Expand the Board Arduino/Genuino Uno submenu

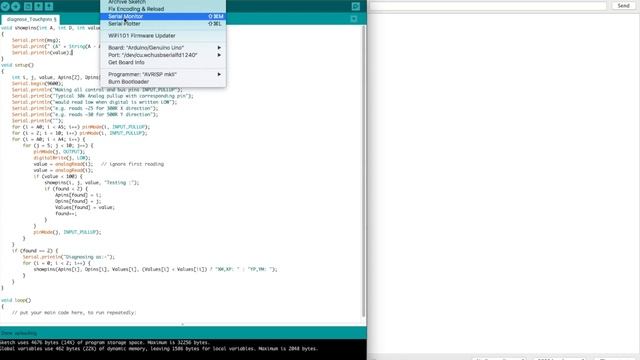(x=163, y=47)
